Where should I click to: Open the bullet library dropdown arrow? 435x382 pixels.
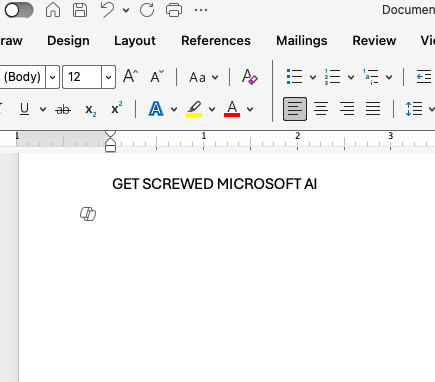click(313, 77)
